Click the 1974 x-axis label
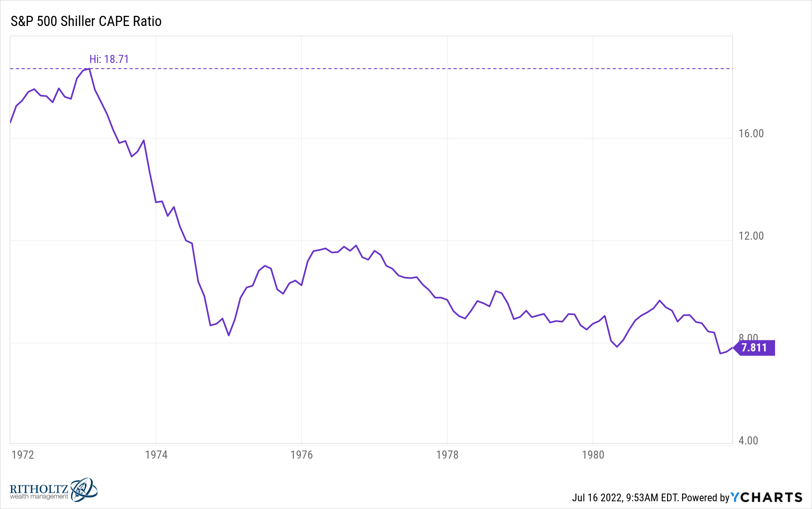This screenshot has height=509, width=812. pyautogui.click(x=156, y=455)
